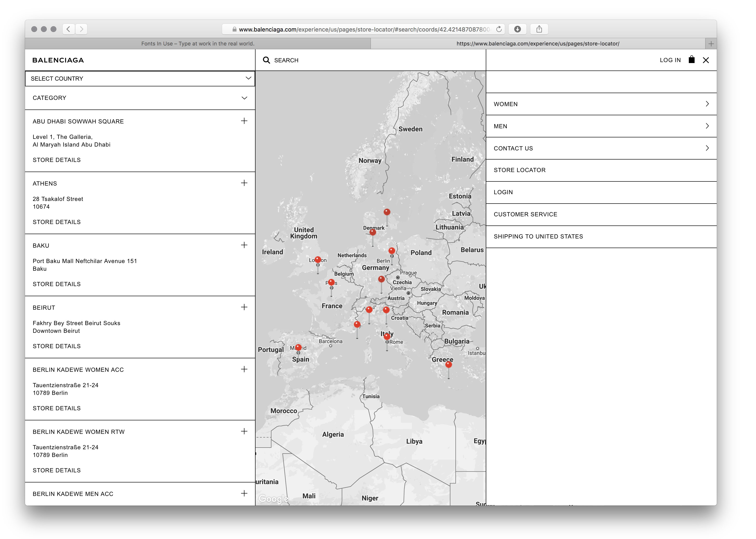Click Store Details link under Beirut

[x=57, y=346]
